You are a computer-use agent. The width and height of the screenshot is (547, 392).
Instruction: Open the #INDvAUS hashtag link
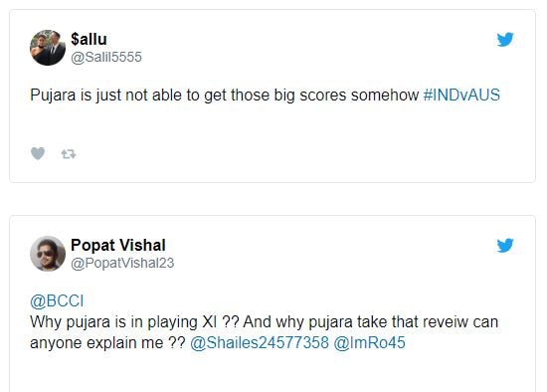click(x=461, y=95)
